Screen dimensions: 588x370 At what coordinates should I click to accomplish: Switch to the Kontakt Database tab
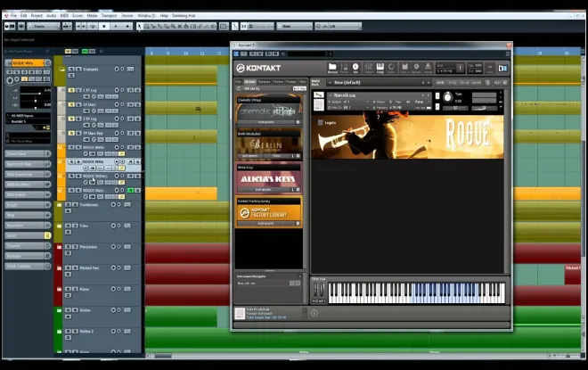[x=264, y=81]
